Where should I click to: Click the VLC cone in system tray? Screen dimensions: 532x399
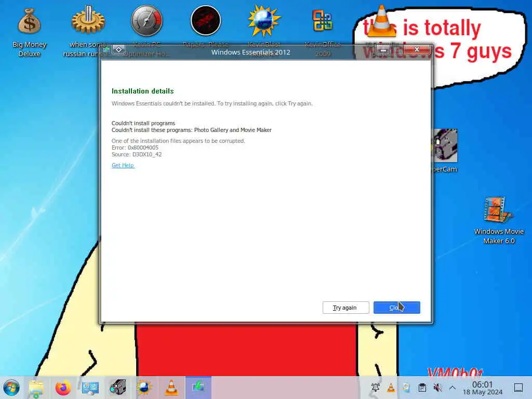(x=391, y=388)
